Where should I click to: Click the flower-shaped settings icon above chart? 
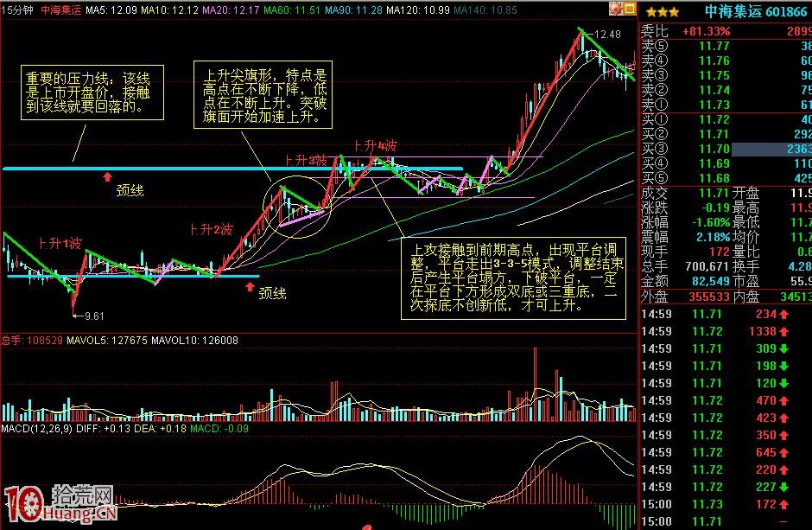tap(615, 9)
